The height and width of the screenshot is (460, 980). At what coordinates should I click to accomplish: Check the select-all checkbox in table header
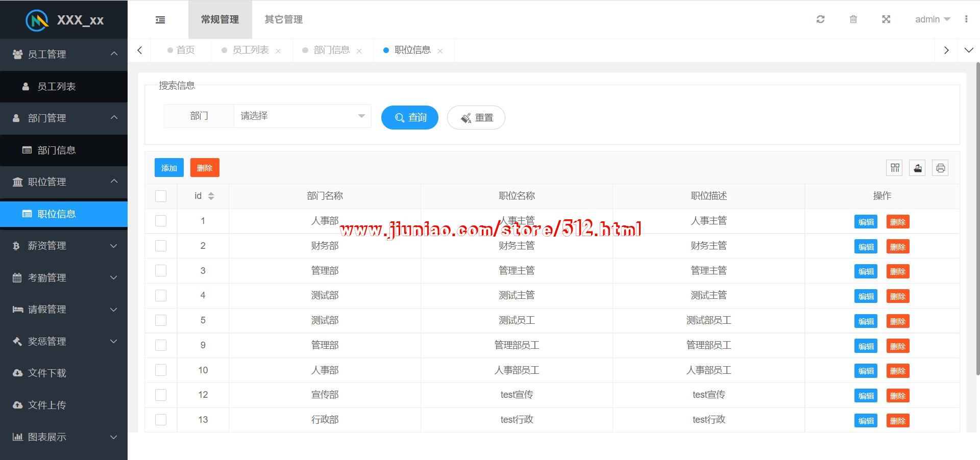161,196
